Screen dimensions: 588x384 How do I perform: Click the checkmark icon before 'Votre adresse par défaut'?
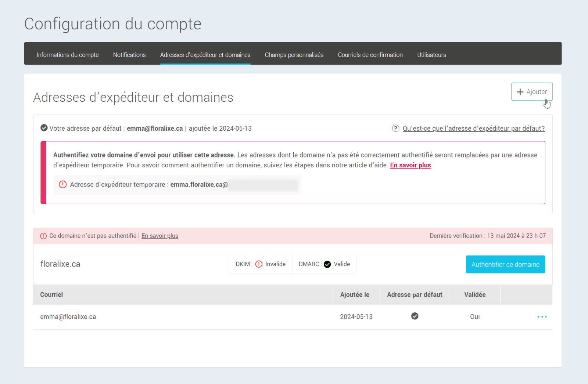44,128
